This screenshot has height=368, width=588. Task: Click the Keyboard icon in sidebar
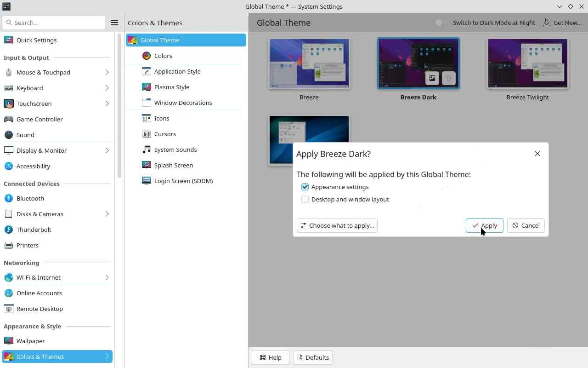tap(9, 88)
